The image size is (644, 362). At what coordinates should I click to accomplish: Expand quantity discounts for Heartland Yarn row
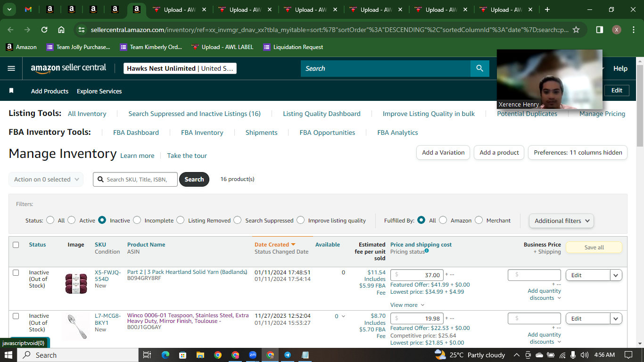pyautogui.click(x=545, y=295)
